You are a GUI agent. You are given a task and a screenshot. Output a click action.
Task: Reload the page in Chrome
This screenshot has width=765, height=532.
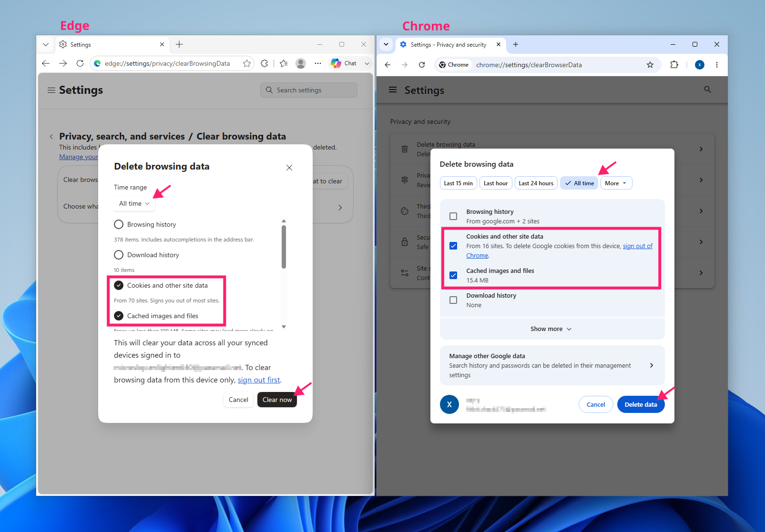coord(422,65)
